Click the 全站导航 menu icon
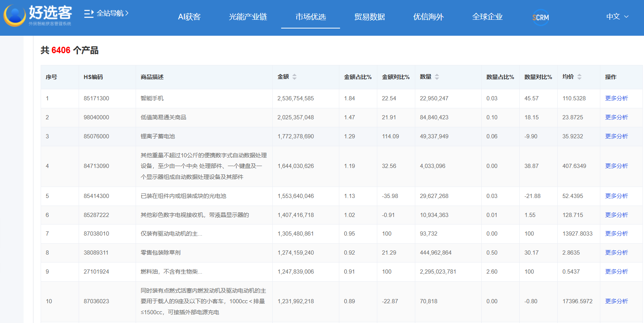 [x=89, y=14]
